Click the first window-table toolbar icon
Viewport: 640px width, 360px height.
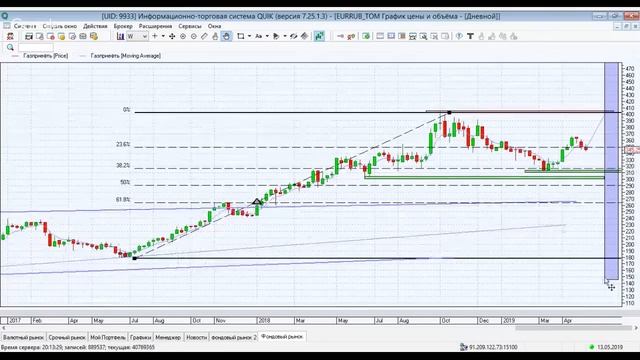[29, 36]
